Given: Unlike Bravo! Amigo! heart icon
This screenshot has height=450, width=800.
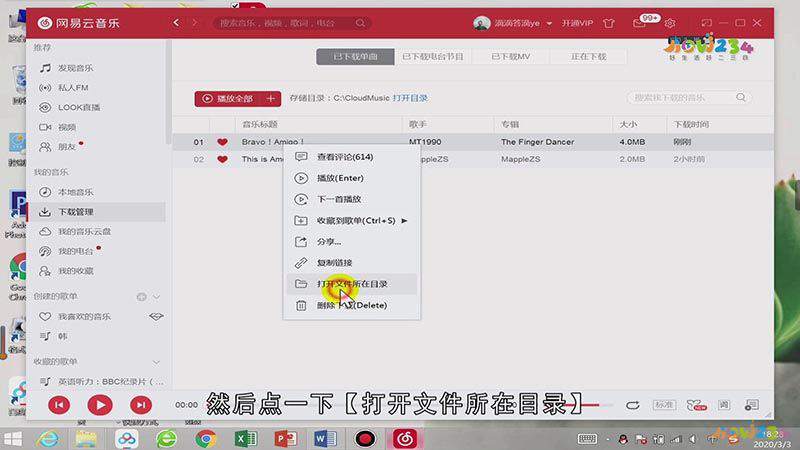Looking at the screenshot, I should tap(222, 142).
